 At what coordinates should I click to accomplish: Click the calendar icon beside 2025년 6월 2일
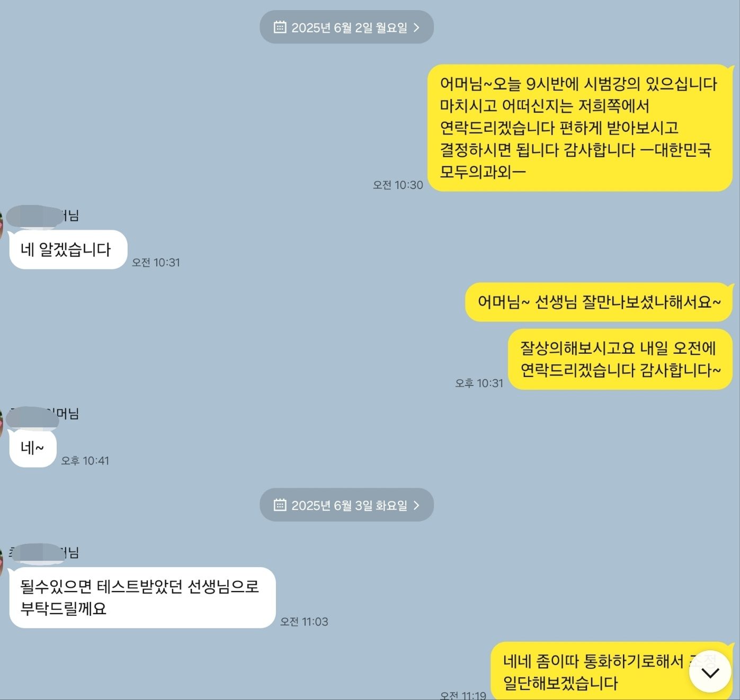[x=280, y=27]
